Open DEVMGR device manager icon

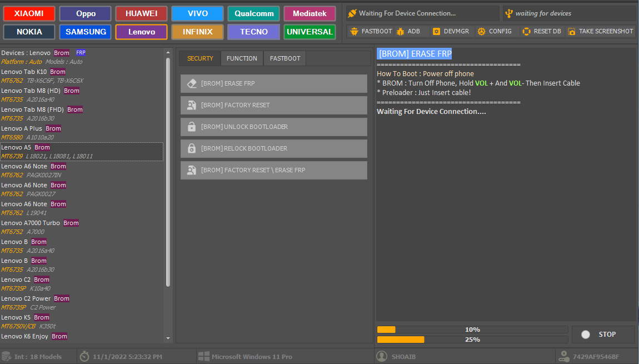436,32
